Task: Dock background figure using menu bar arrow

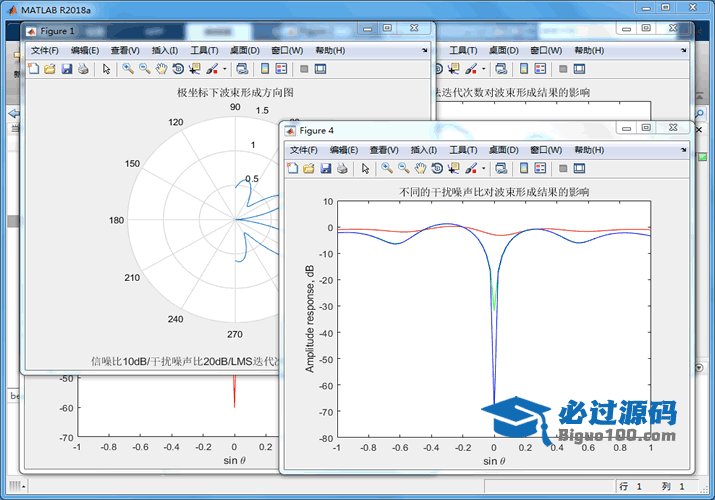Action: tap(684, 50)
